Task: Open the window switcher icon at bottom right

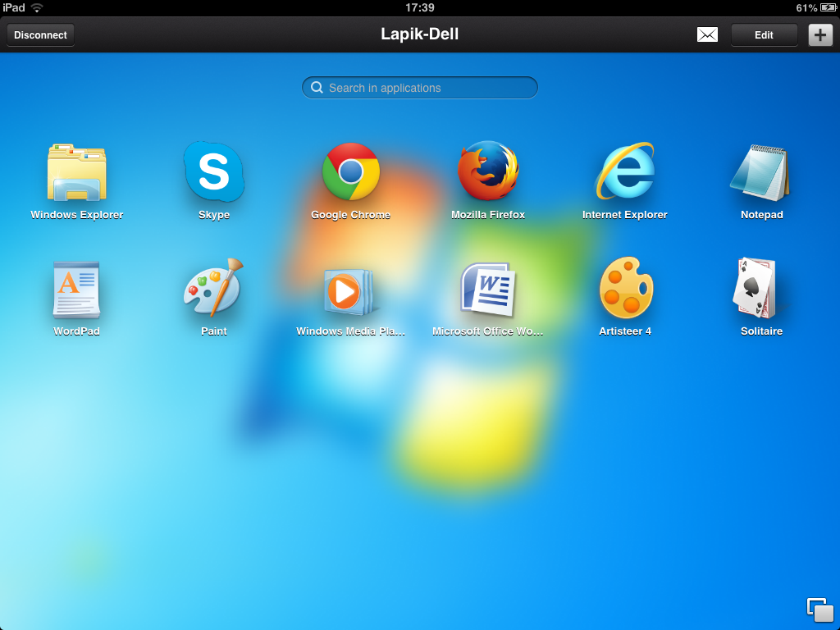Action: coord(819,609)
